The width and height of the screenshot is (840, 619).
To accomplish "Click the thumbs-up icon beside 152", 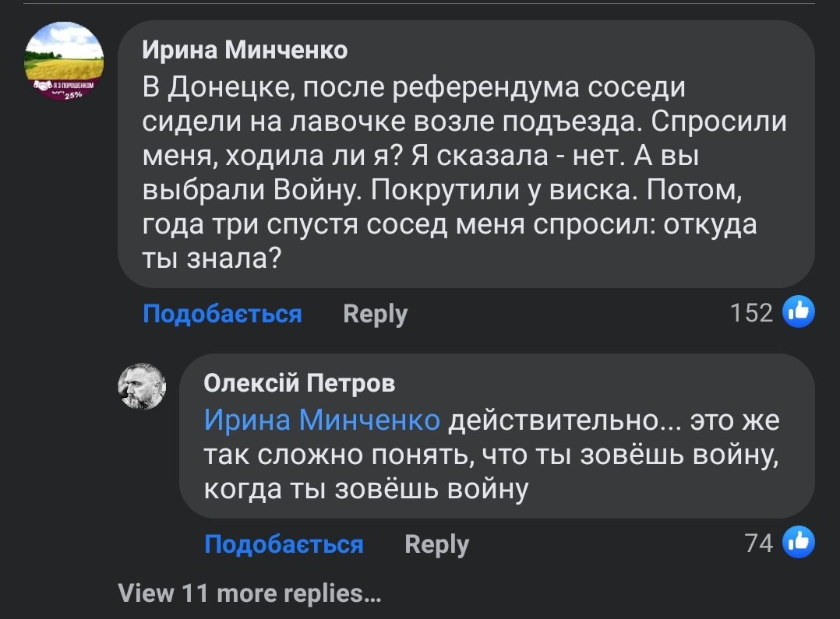I will 799,313.
